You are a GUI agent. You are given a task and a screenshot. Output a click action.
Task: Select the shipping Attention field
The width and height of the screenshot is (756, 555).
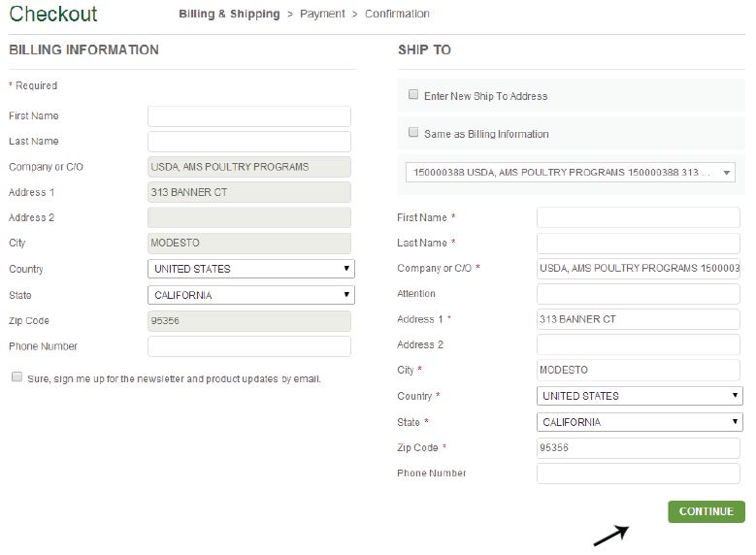click(638, 293)
